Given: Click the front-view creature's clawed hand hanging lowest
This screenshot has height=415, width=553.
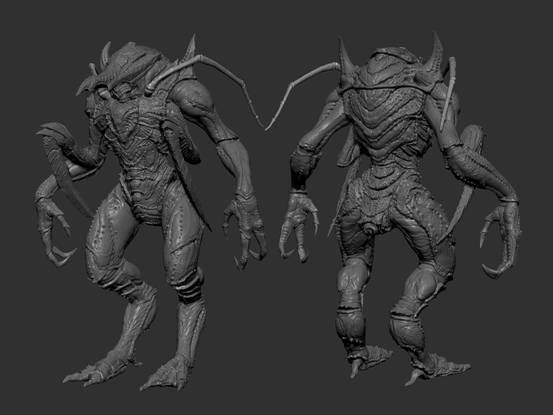Looking at the screenshot, I should point(245,233).
